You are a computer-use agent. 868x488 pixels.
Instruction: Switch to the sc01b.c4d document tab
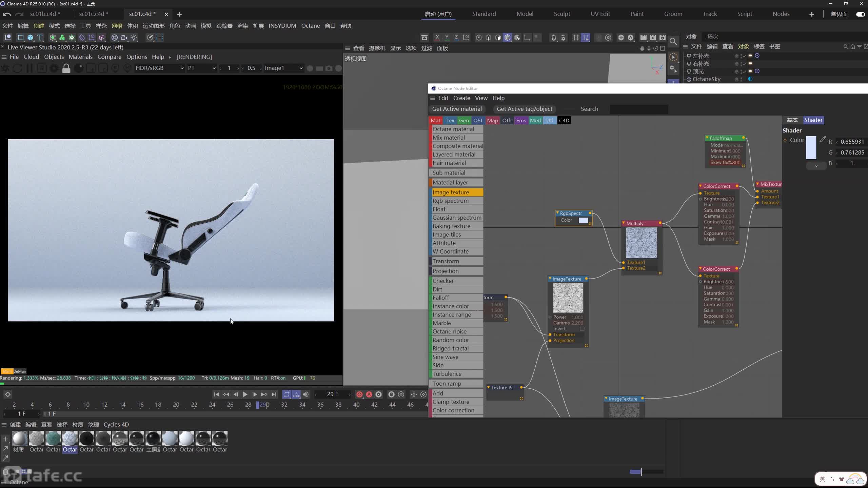pos(45,14)
